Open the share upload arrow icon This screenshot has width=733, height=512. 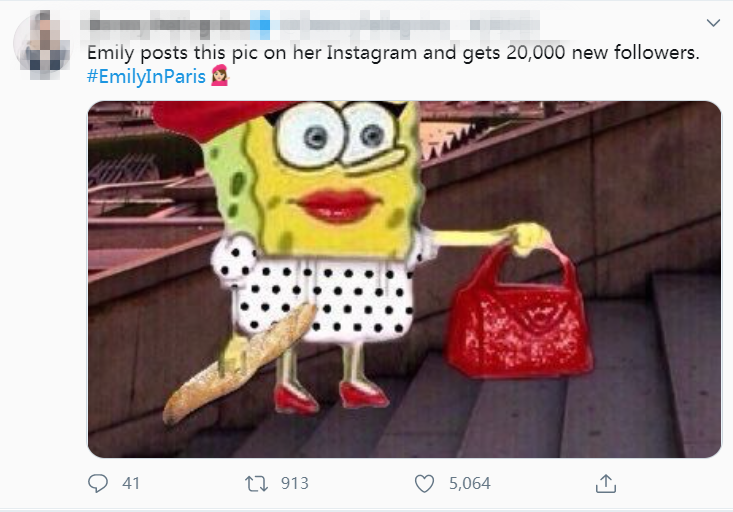(x=606, y=483)
